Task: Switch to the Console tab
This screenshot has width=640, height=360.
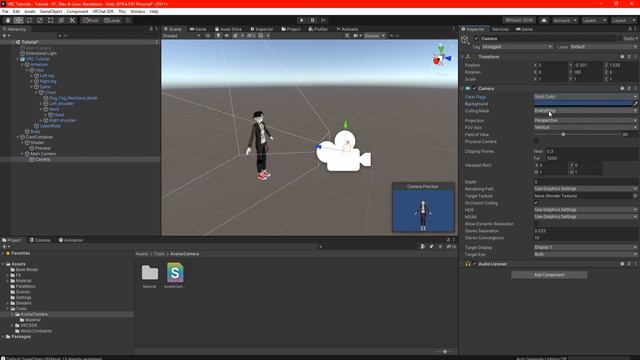Action: (40, 240)
